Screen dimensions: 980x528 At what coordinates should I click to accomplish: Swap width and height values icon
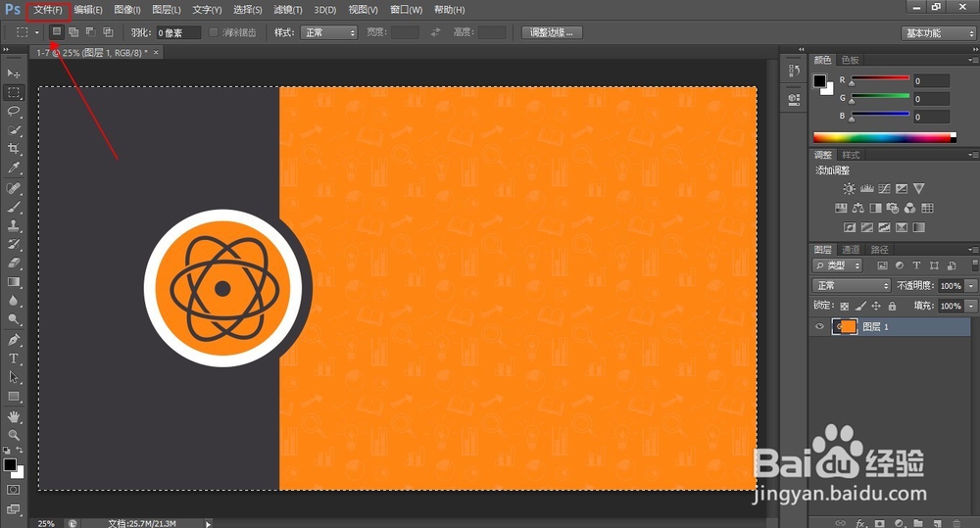pos(436,32)
